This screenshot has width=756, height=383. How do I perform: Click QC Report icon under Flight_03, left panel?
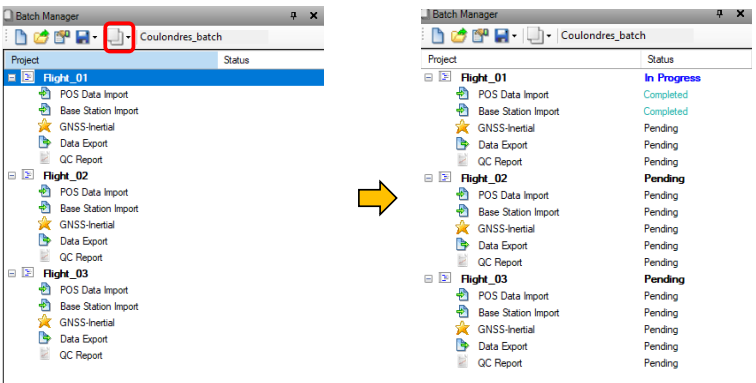[x=45, y=355]
